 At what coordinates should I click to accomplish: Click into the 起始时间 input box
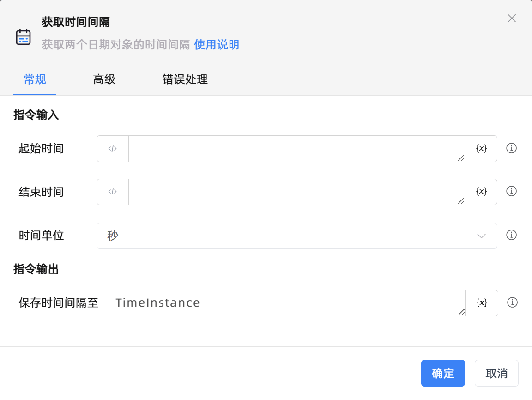[x=296, y=149]
